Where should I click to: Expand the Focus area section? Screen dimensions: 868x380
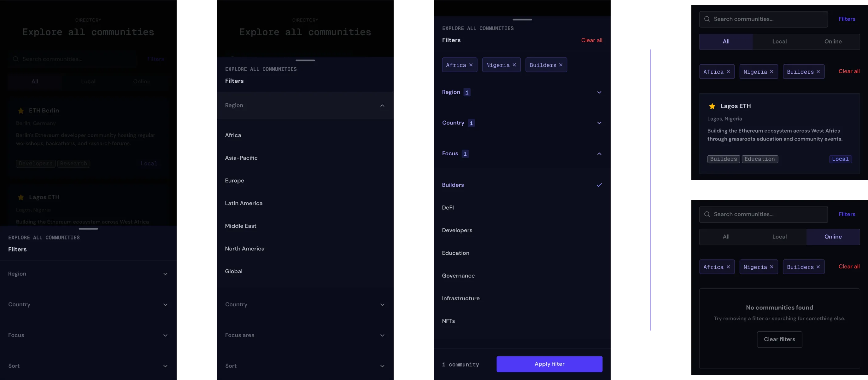[305, 335]
